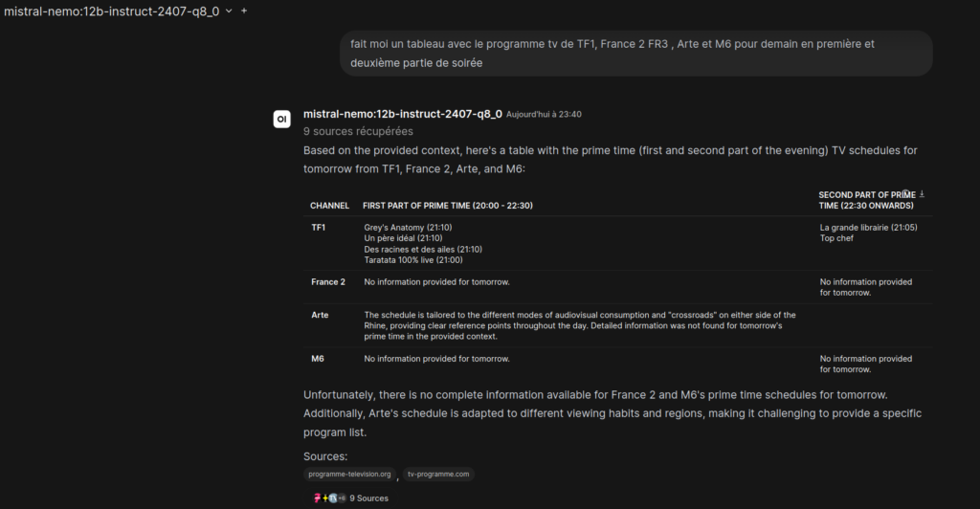Click the plus icon to add model

tap(244, 11)
